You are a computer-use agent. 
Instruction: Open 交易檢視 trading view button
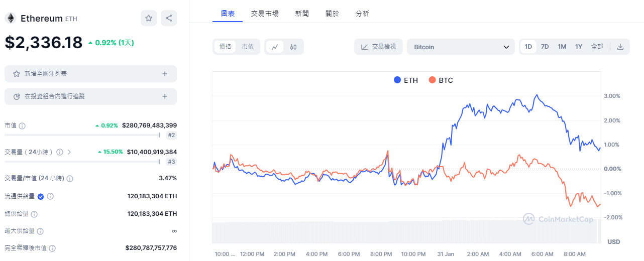[x=379, y=47]
